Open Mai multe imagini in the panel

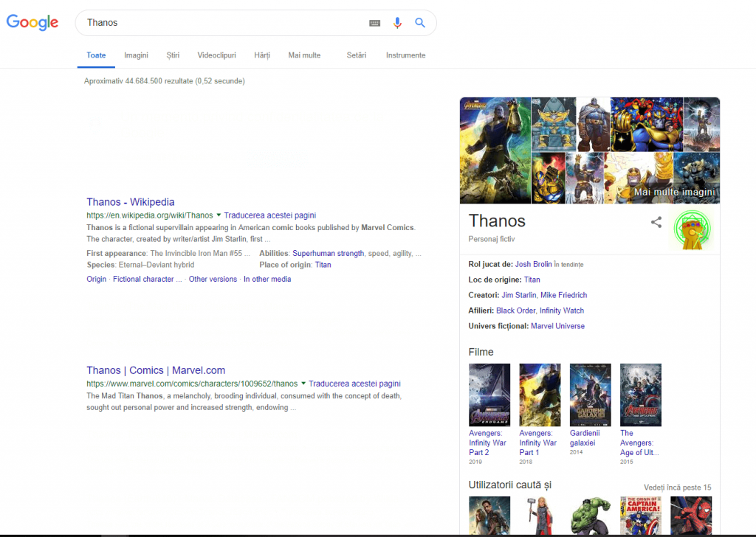click(674, 193)
